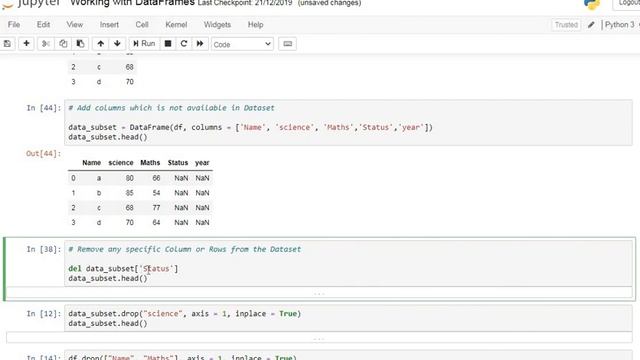Click the pencil edit mode icon
Screen dimensions: 640x360
(x=591, y=25)
